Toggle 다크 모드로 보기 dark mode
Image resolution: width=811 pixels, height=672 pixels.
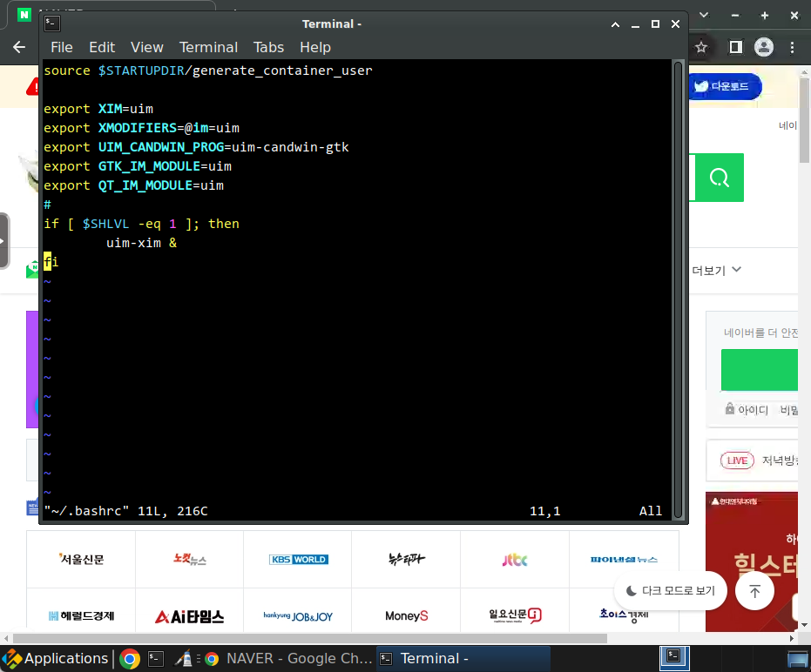click(671, 590)
